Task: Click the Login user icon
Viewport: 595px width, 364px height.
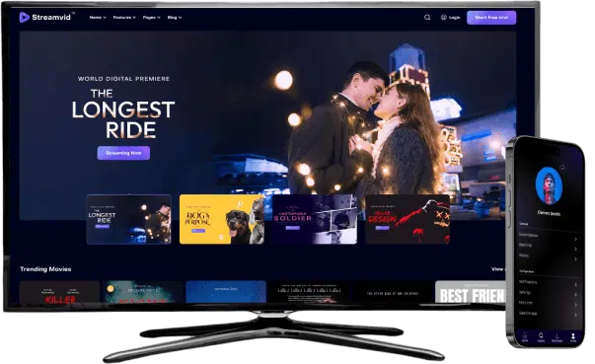Action: click(x=444, y=18)
